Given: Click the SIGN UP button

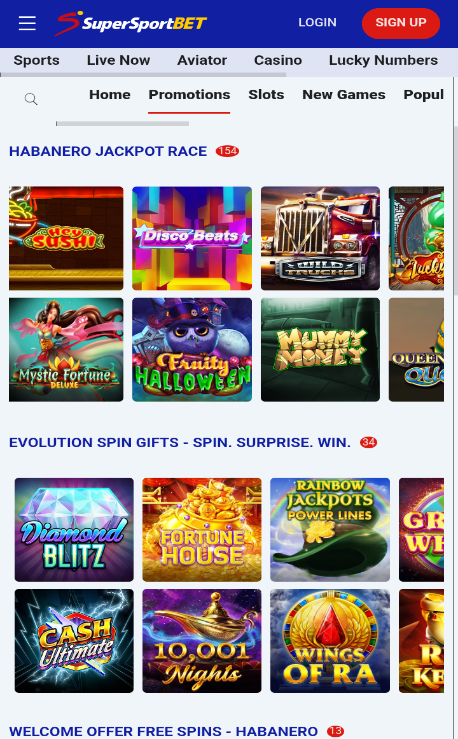Looking at the screenshot, I should (x=401, y=23).
